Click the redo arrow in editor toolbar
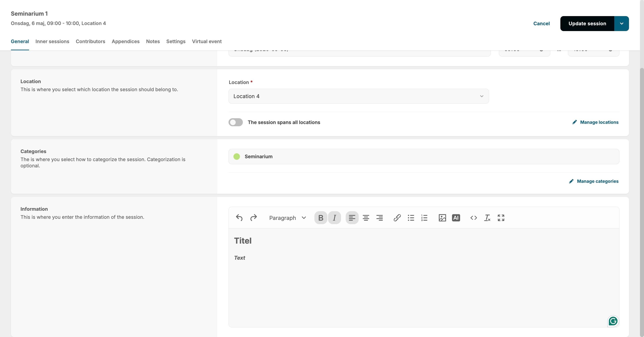 [253, 218]
